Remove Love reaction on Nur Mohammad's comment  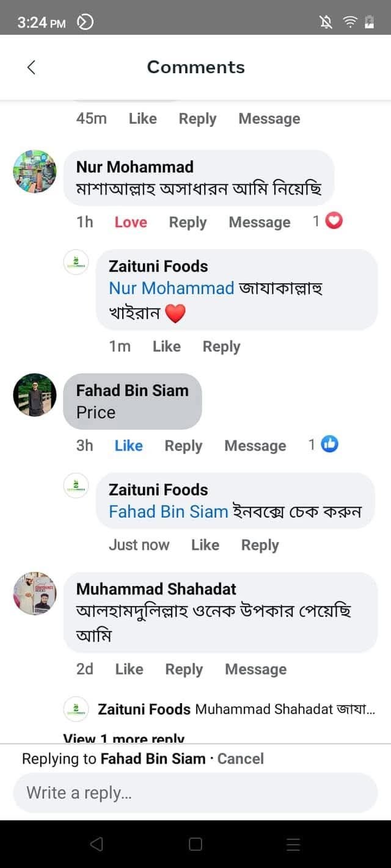[131, 222]
